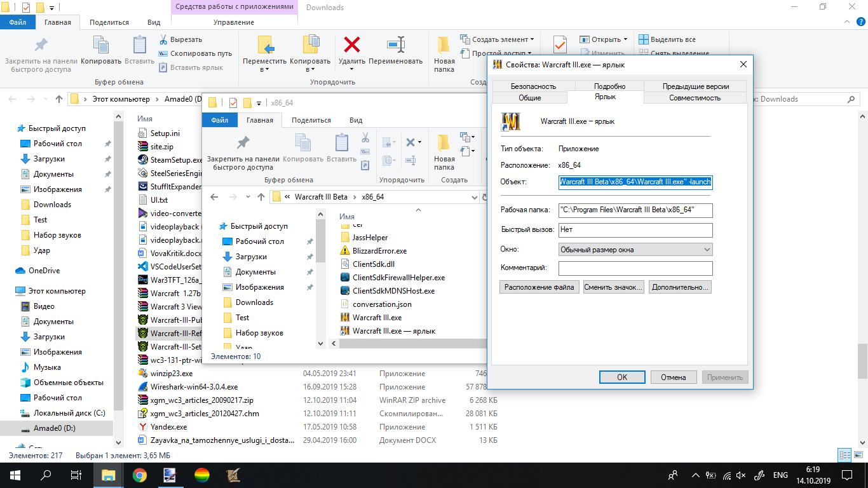Viewport: 868px width, 488px height.
Task: Click Переименовать in Downloads ribbon
Action: pyautogui.click(x=395, y=51)
